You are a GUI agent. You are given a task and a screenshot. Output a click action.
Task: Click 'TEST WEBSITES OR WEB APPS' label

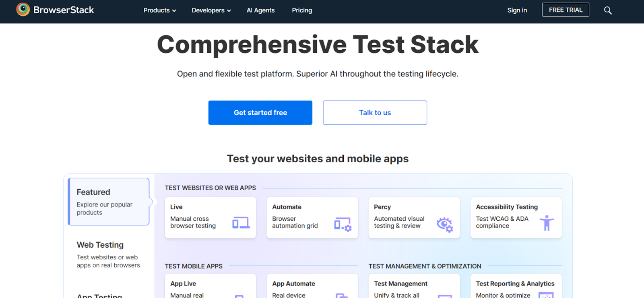[x=211, y=188]
